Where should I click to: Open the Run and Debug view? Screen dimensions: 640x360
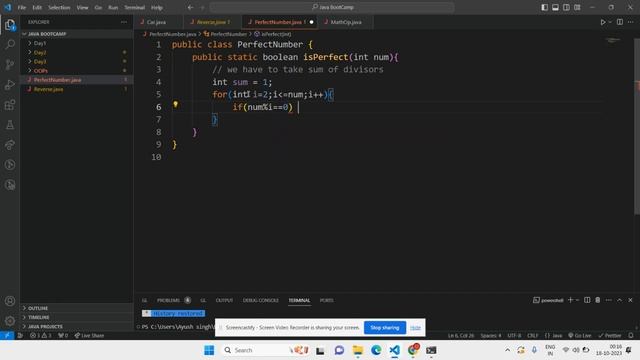click(10, 84)
